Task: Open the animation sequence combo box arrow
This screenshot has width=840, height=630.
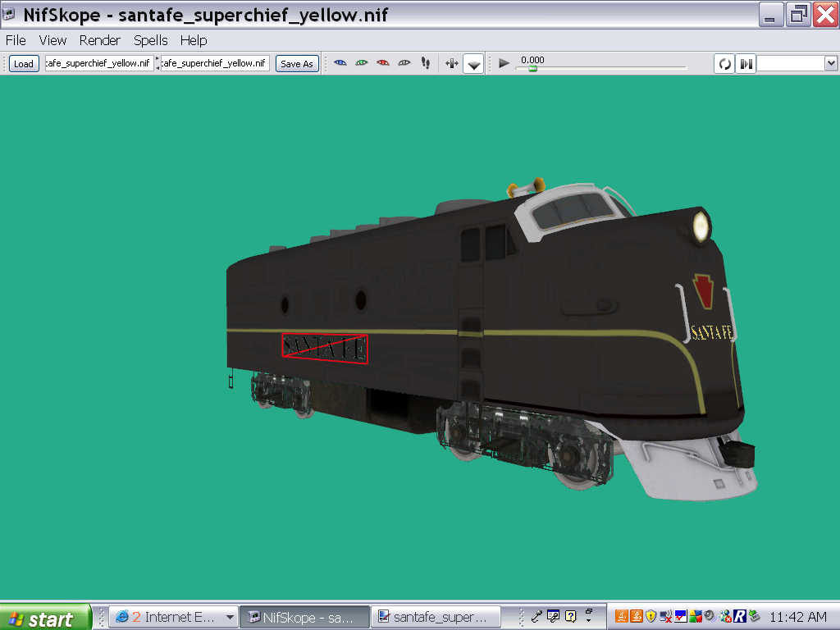Action: (830, 63)
